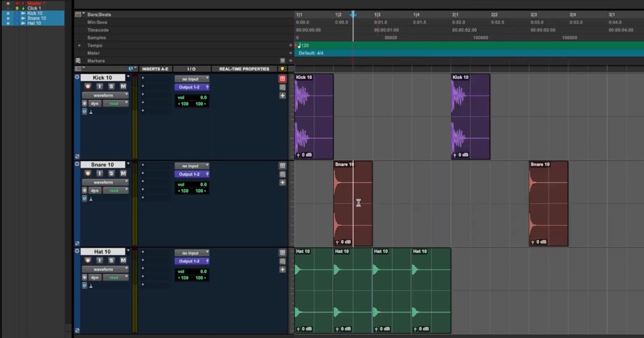Image resolution: width=644 pixels, height=338 pixels.
Task: Enable input monitoring on Kick 10
Action: coord(99,86)
